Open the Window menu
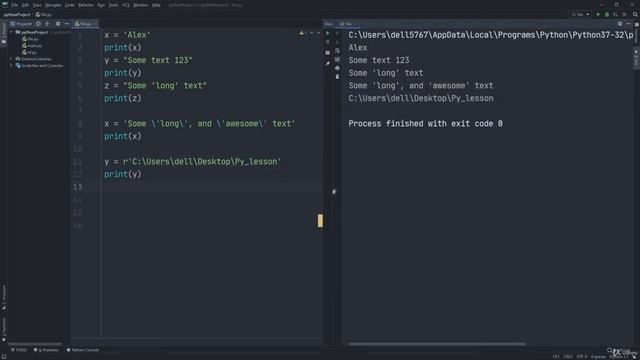Image resolution: width=640 pixels, height=360 pixels. (141, 5)
